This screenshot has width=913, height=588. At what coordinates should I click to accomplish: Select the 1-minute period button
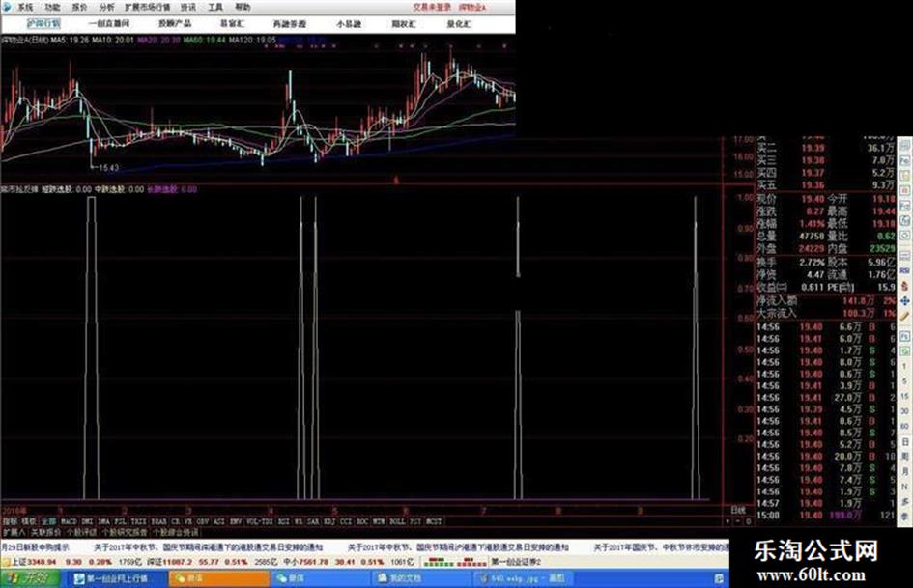(x=905, y=366)
